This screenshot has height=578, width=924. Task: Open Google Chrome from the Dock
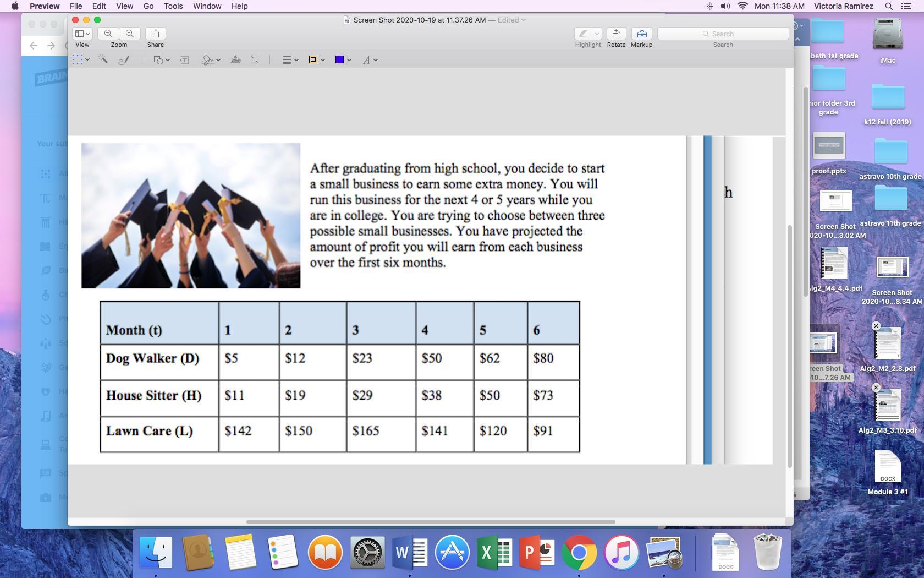(x=579, y=552)
